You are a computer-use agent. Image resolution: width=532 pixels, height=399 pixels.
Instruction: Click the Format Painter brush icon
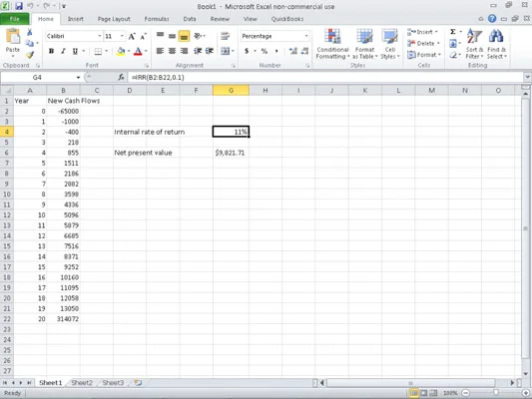tap(30, 54)
